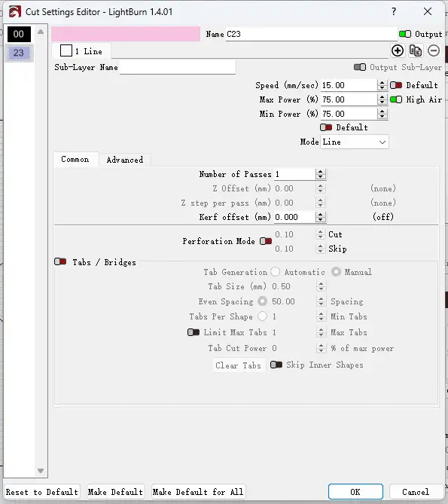Click the Clear Tabs button

coord(238,365)
